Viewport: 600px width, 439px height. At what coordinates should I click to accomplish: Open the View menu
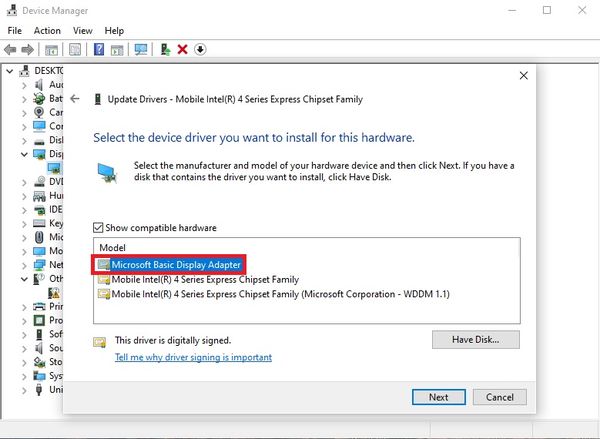[83, 31]
